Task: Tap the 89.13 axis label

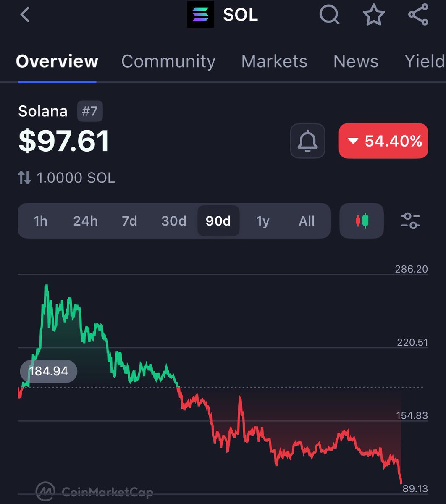Action: pos(415,488)
